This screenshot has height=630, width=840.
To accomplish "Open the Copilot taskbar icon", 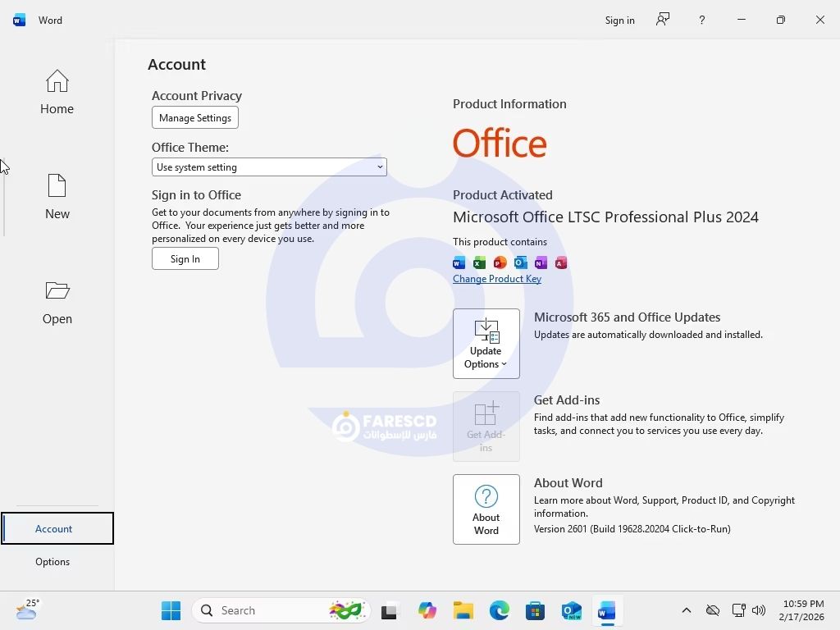I will 427,610.
